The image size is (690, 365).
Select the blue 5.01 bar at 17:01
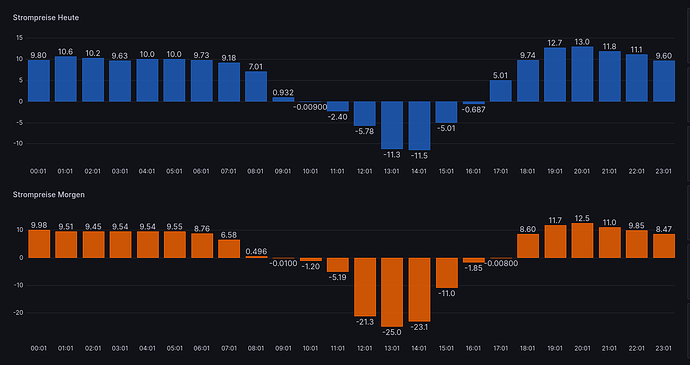(501, 91)
